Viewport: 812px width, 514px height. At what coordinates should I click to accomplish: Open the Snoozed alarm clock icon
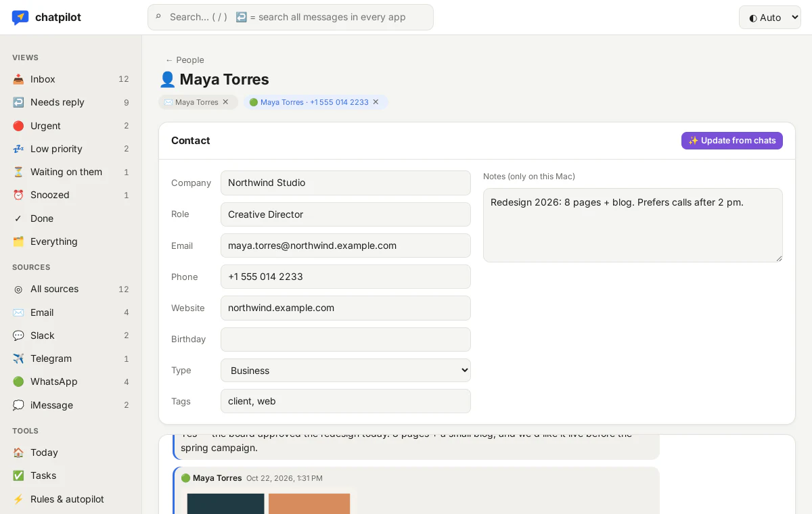click(18, 195)
